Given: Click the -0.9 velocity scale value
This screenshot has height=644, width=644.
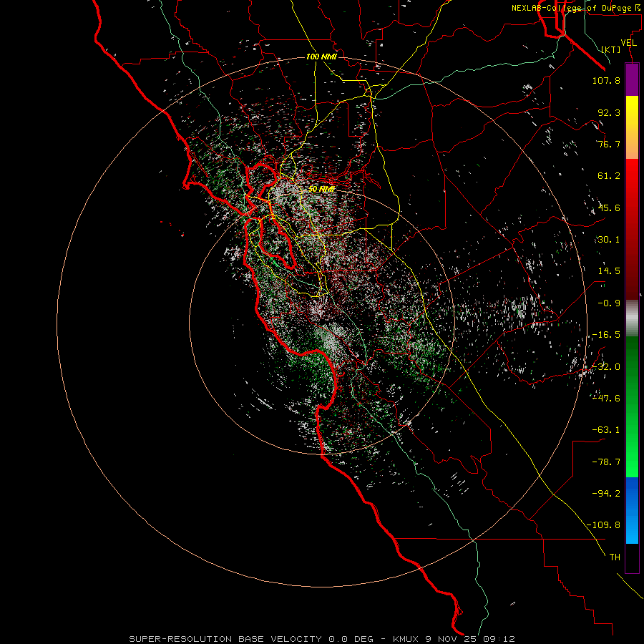Looking at the screenshot, I should pos(609,303).
